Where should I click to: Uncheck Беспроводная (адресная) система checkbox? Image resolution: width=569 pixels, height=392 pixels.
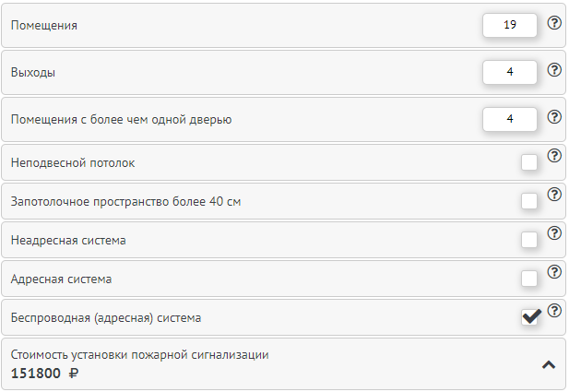click(x=530, y=317)
